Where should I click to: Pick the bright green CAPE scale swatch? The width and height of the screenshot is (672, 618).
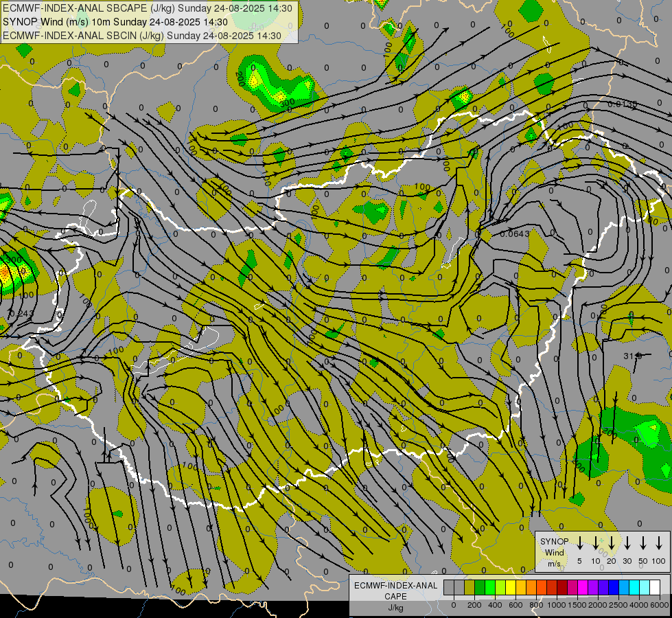[x=490, y=588]
